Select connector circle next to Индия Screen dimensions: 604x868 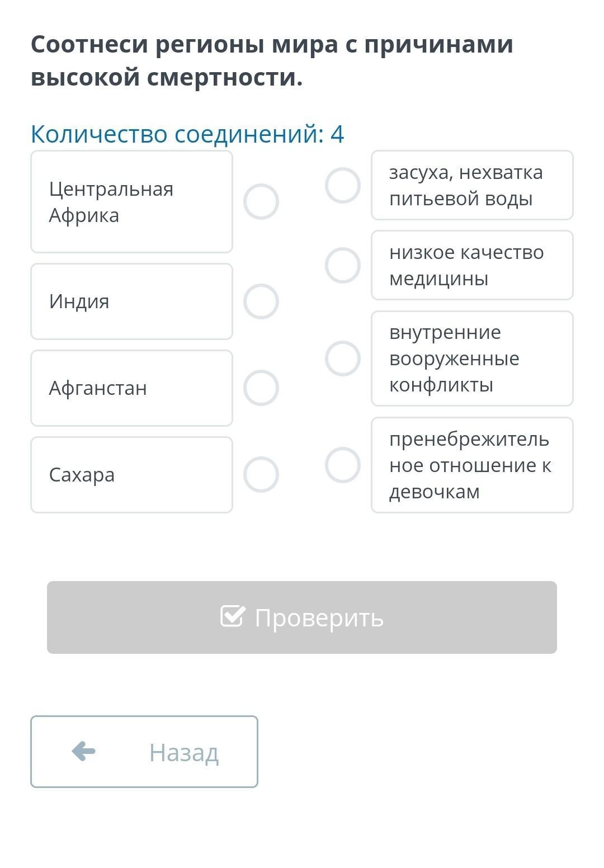(261, 301)
